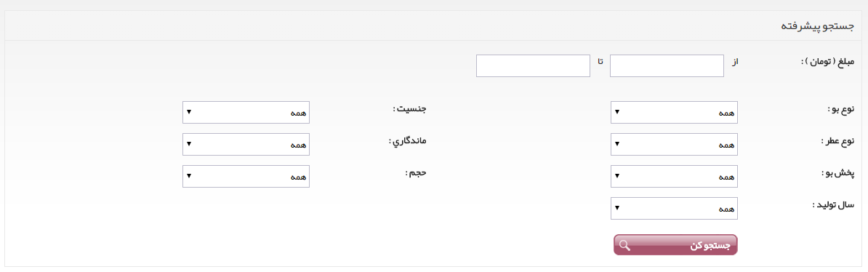The height and width of the screenshot is (272, 868).
Task: Click the مبلغ (تومان) label
Action: click(828, 62)
